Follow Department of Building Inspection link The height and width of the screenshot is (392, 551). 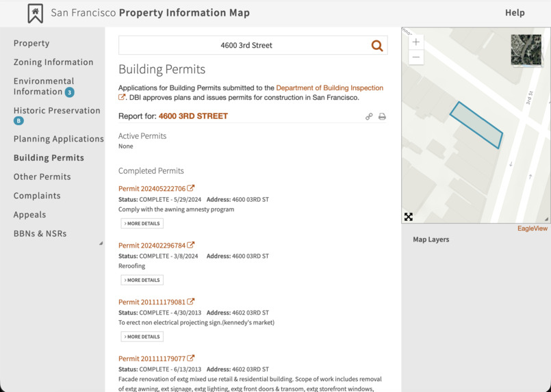click(330, 88)
